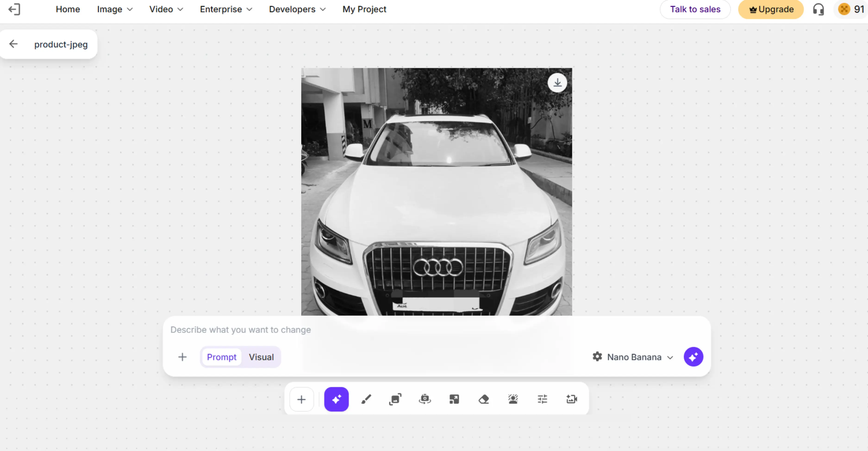Expand the Image menu
Viewport: 868px width, 451px height.
[115, 9]
